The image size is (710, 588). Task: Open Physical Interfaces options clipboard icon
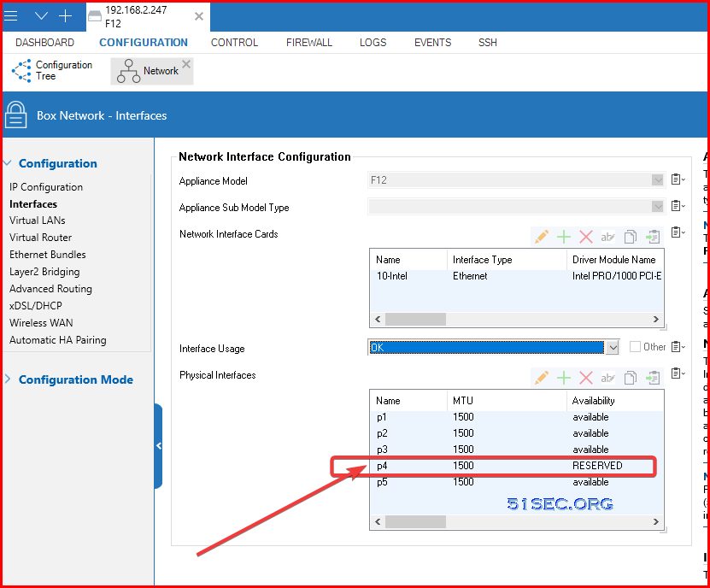[678, 373]
